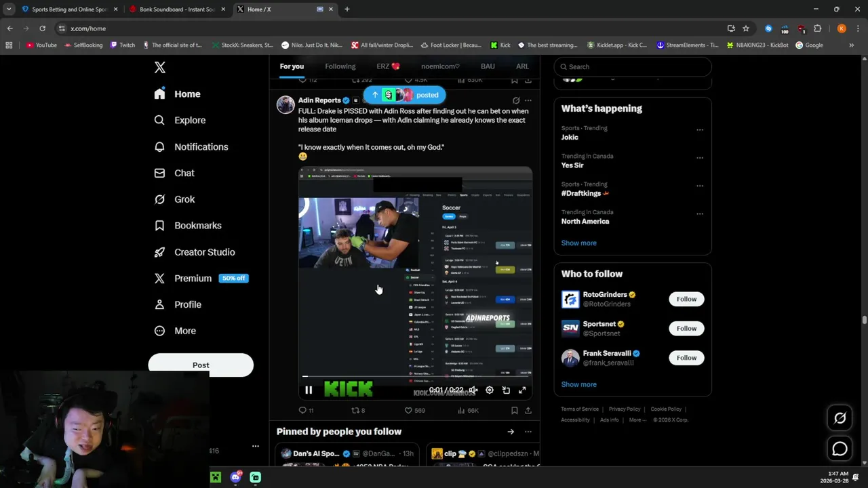Open options for Pinned section

528,432
